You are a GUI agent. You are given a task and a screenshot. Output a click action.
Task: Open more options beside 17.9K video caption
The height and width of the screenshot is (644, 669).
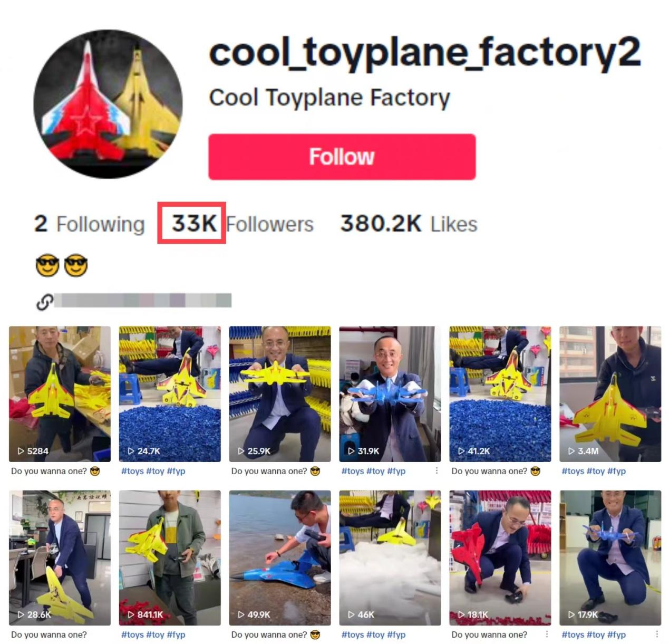(x=657, y=635)
